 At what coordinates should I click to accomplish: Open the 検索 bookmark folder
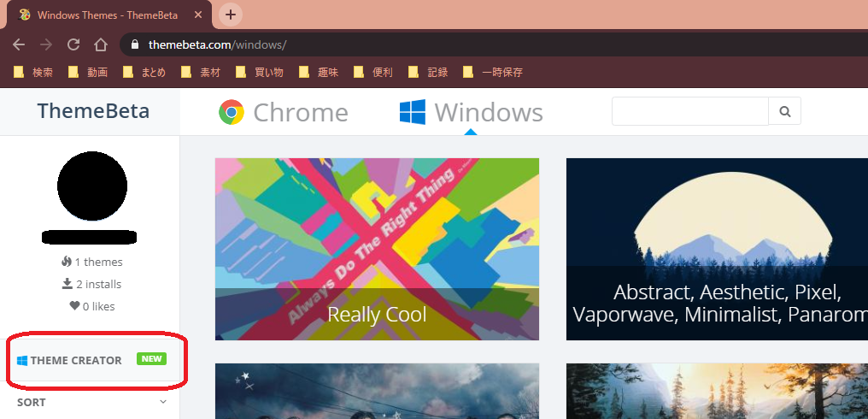tap(33, 72)
